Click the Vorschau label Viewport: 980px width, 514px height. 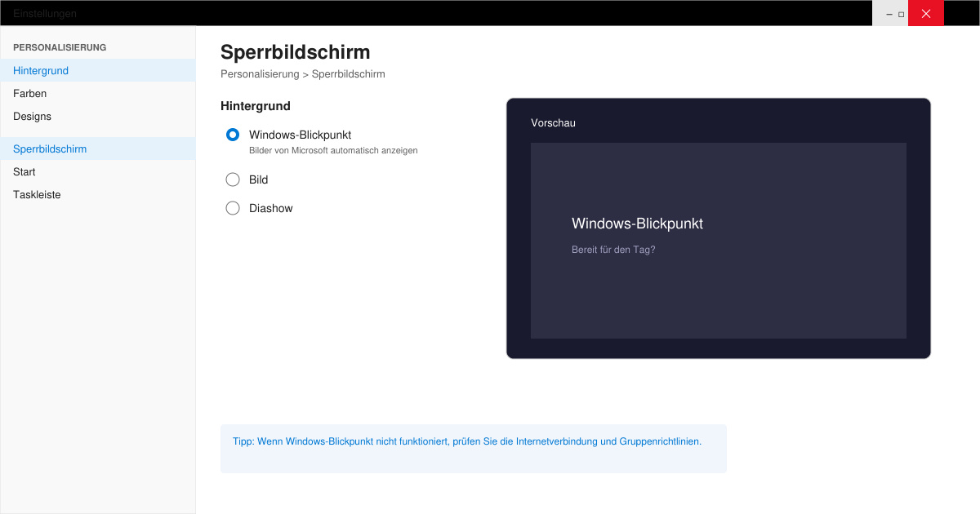coord(553,122)
